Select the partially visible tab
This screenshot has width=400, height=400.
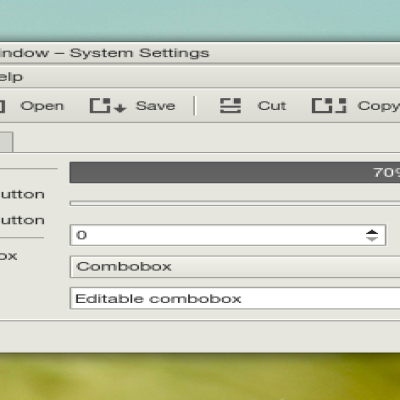point(6,142)
